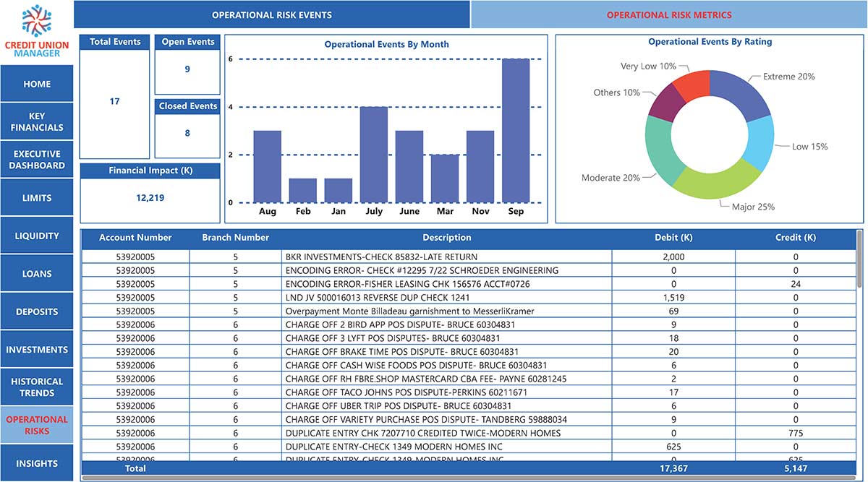Screen dimensions: 868x482
Task: Select OPERATIONAL RISKS in the sidebar
Action: pos(37,425)
